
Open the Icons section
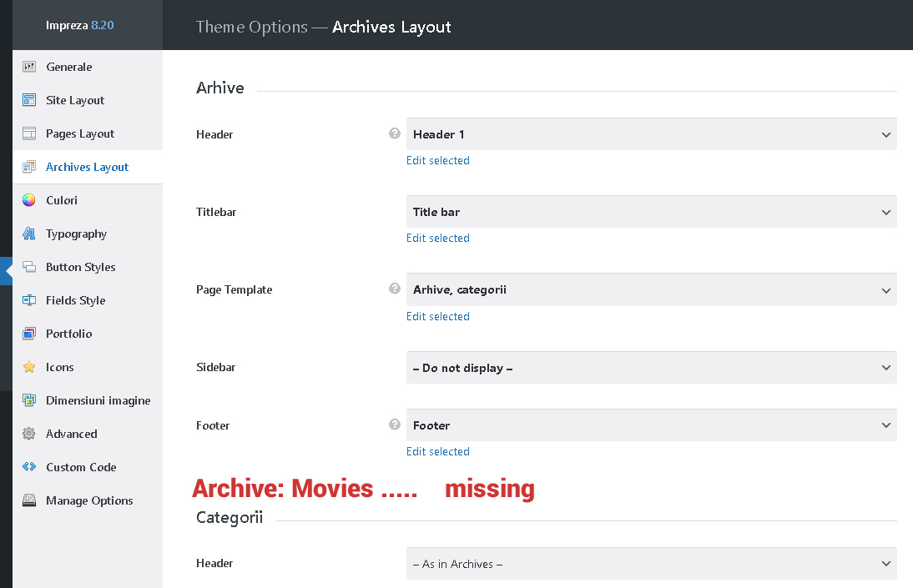coord(88,367)
